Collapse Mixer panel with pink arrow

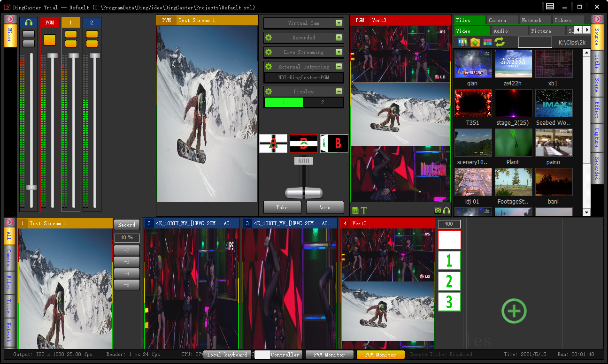10,19
